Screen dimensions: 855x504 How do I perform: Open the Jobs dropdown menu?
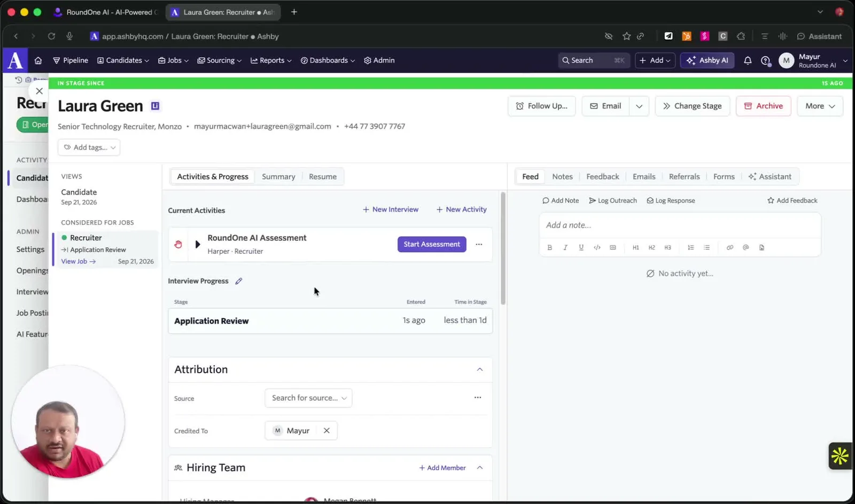[x=173, y=60]
